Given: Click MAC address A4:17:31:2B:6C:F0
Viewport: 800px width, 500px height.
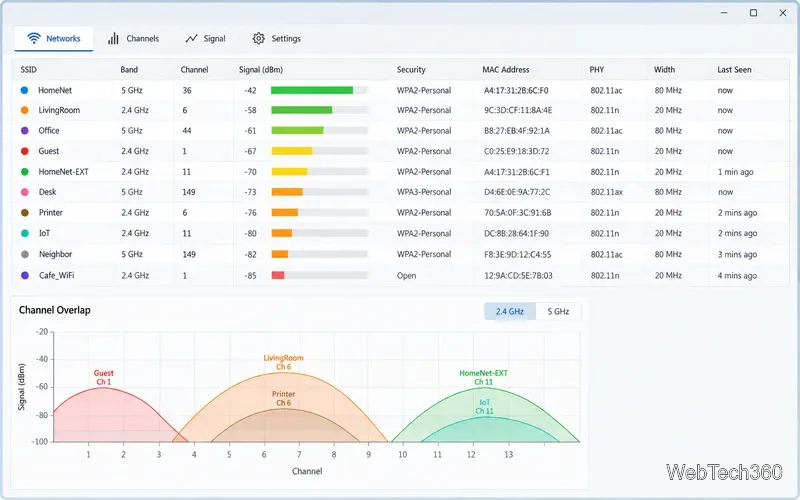Looking at the screenshot, I should (516, 90).
